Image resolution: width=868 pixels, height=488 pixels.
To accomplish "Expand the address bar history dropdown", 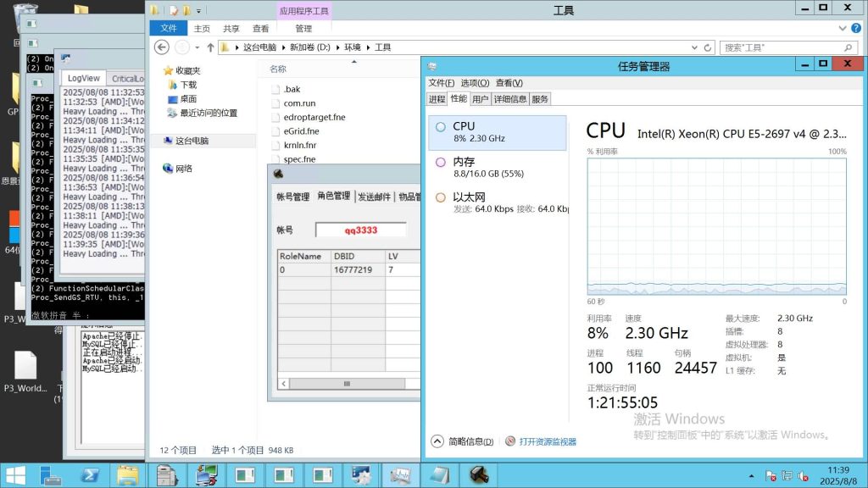I will (x=693, y=47).
